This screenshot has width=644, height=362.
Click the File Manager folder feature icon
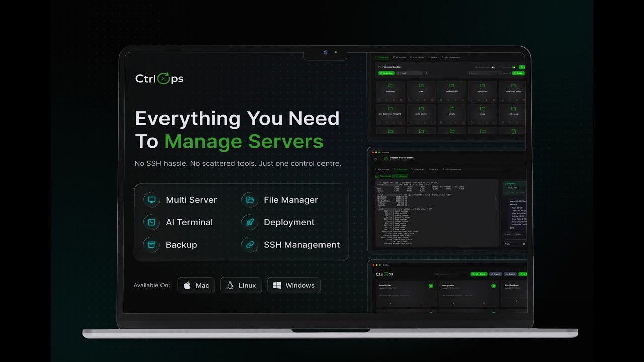pyautogui.click(x=250, y=200)
